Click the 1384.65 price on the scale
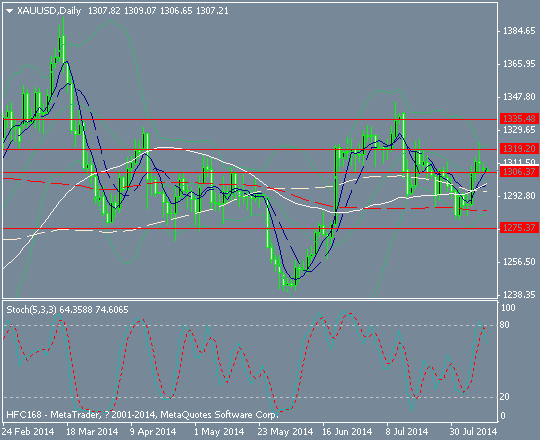The height and width of the screenshot is (440, 540). click(x=519, y=31)
